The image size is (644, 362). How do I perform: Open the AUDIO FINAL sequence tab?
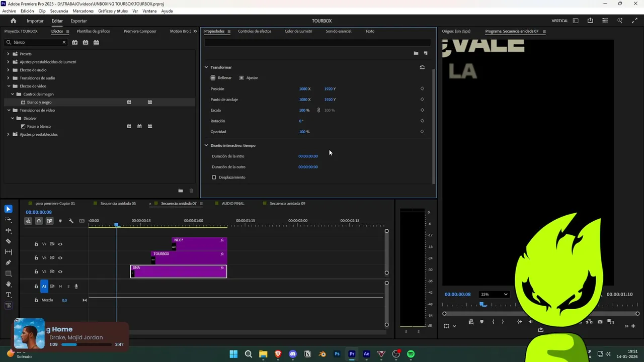pos(233,204)
